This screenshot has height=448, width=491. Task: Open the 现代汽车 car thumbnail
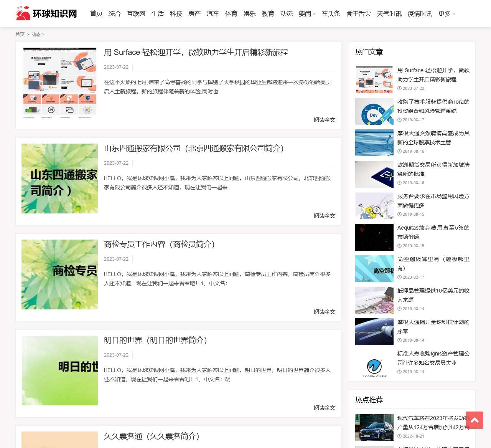[374, 428]
